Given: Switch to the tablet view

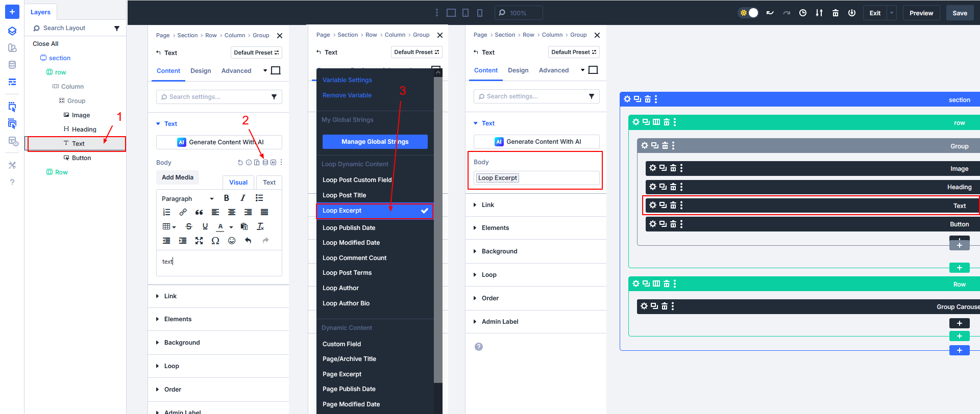Looking at the screenshot, I should 465,13.
